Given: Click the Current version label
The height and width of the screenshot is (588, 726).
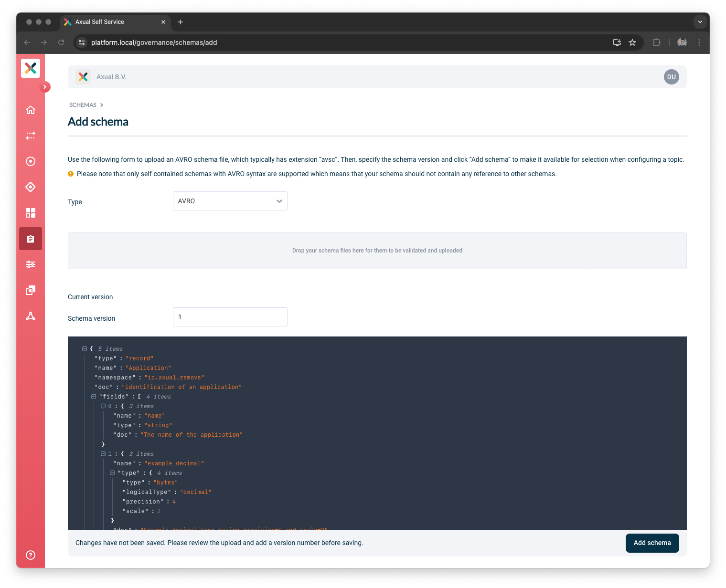Looking at the screenshot, I should coord(90,297).
